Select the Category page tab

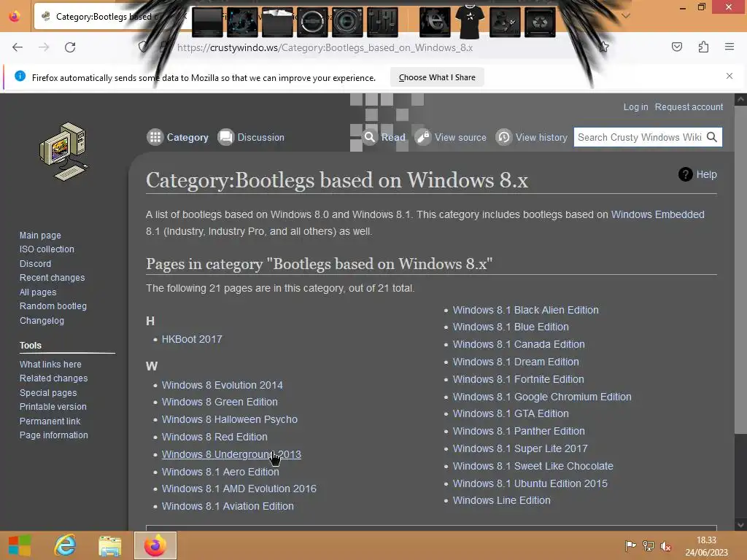point(178,137)
